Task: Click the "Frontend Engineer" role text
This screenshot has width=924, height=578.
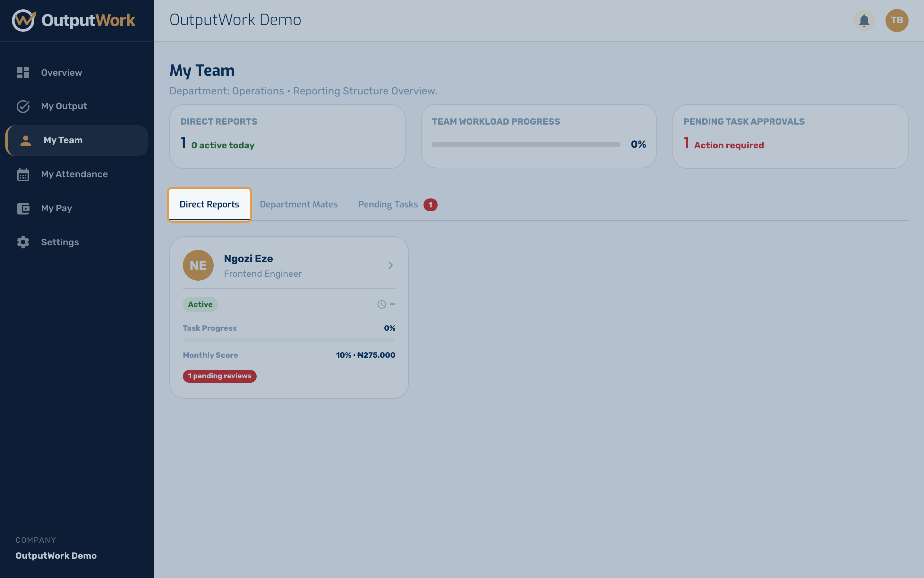Action: 263,274
